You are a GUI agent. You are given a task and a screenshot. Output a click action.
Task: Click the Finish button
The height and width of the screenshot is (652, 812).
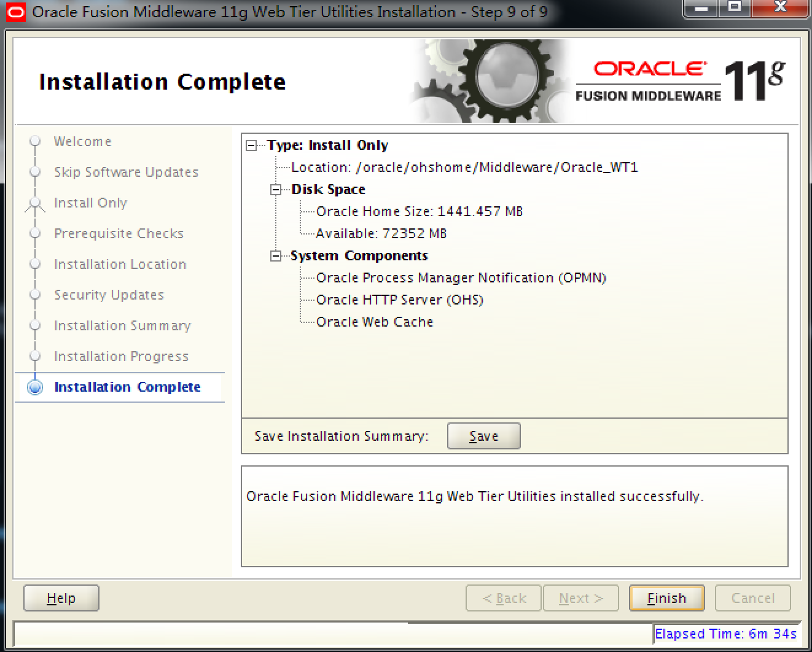[x=666, y=598]
